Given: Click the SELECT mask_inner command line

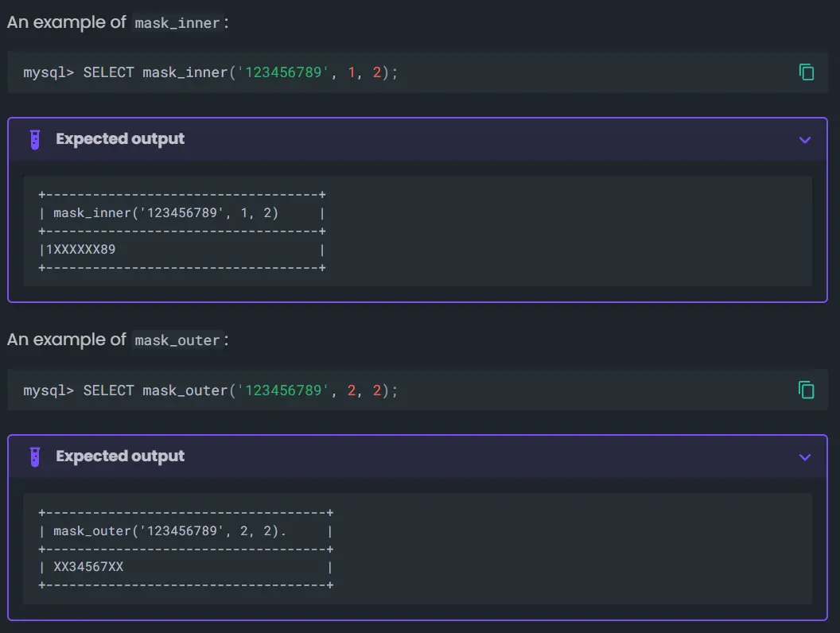Looking at the screenshot, I should coord(239,73).
